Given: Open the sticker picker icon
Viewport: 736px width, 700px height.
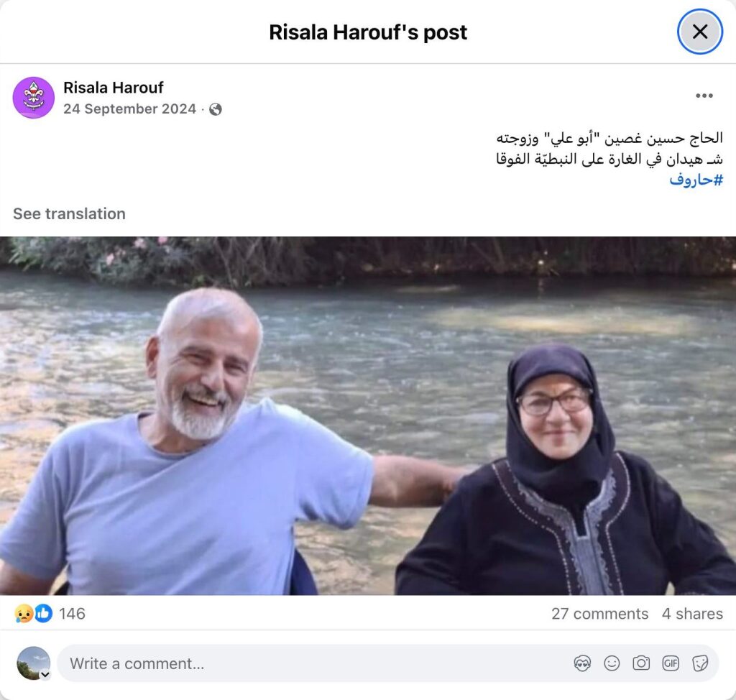Looking at the screenshot, I should (x=700, y=663).
